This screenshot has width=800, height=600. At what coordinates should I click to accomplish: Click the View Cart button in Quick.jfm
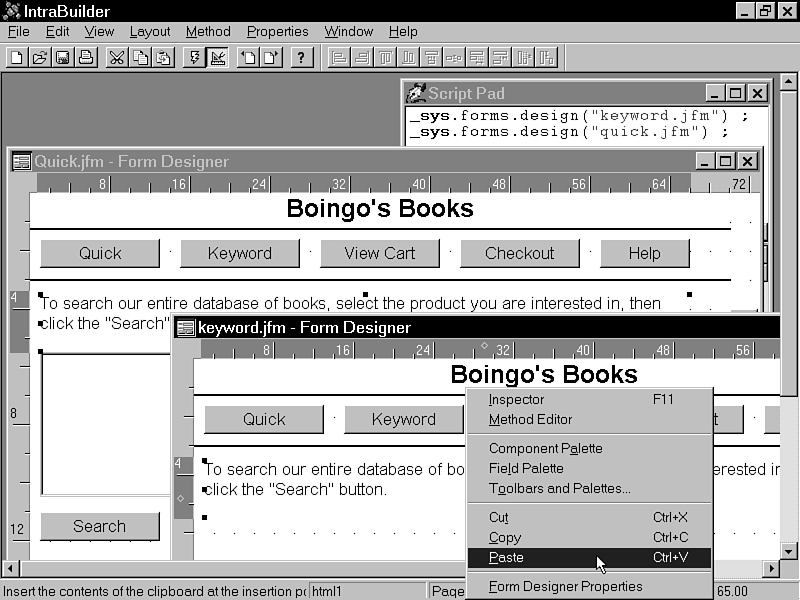tap(380, 253)
